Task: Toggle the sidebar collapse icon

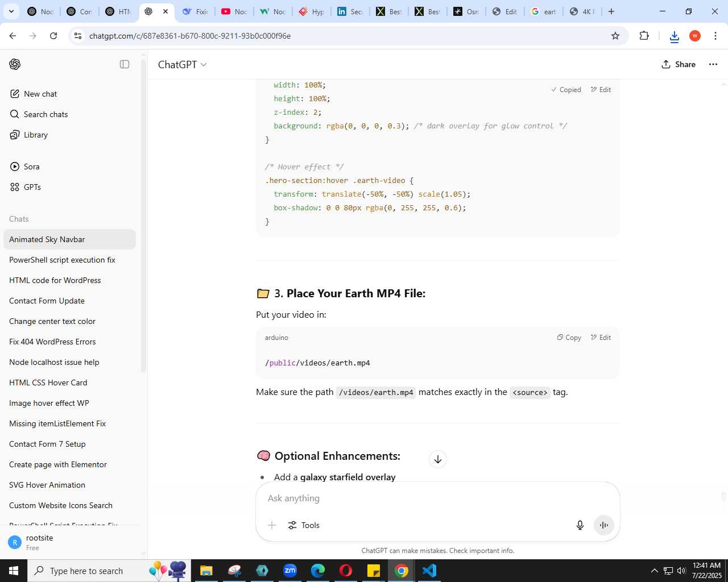Action: coord(125,64)
